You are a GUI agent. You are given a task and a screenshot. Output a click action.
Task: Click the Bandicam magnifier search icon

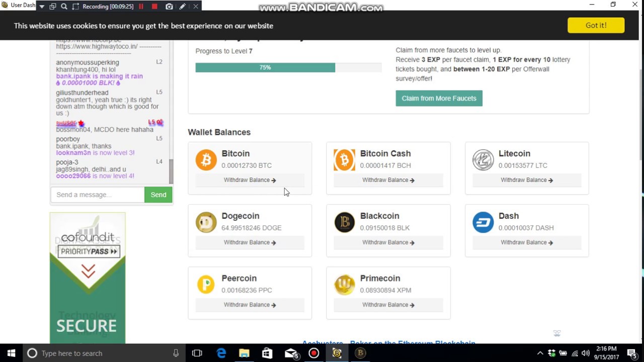pos(64,7)
